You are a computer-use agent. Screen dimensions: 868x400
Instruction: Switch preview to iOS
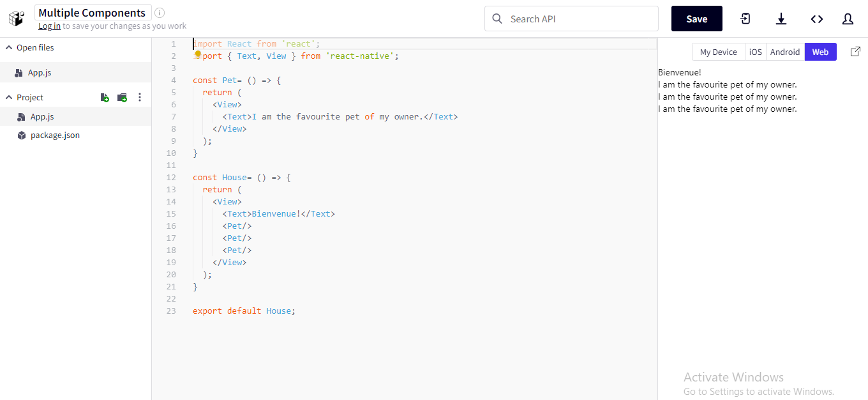756,52
